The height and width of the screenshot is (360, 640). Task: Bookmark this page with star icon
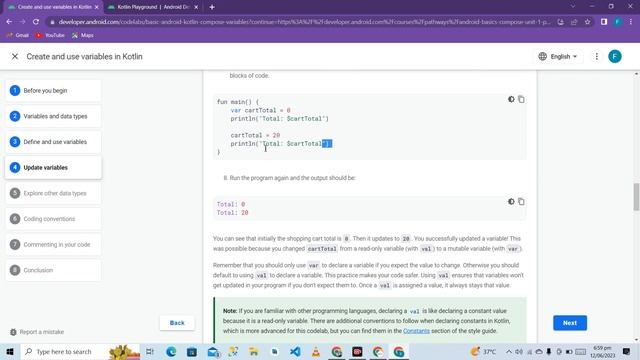tap(587, 22)
